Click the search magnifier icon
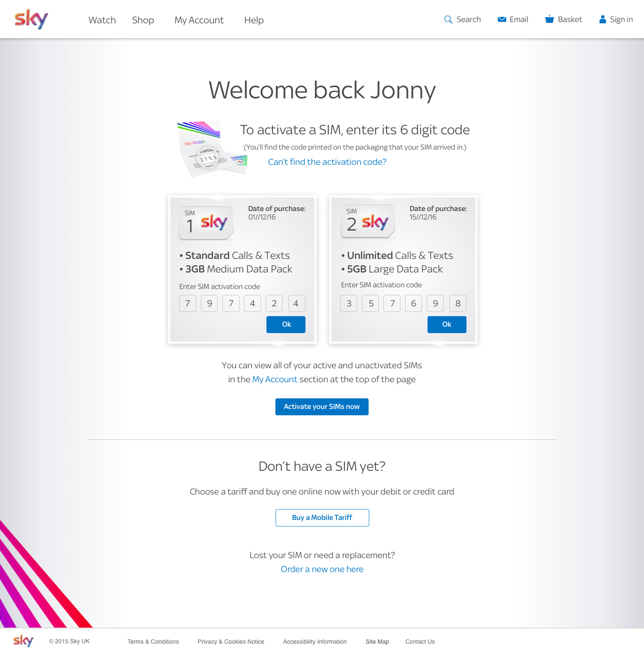Screen dimensions: 644x656 448,19
